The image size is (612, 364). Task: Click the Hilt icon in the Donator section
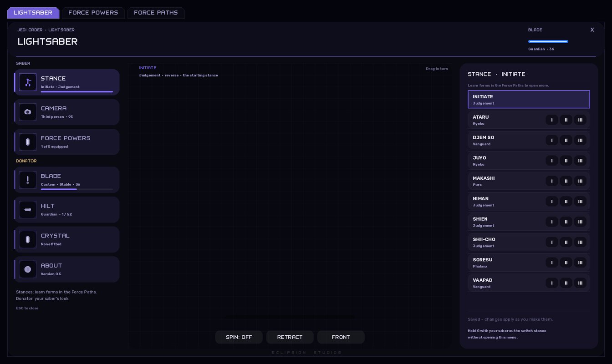pyautogui.click(x=28, y=209)
